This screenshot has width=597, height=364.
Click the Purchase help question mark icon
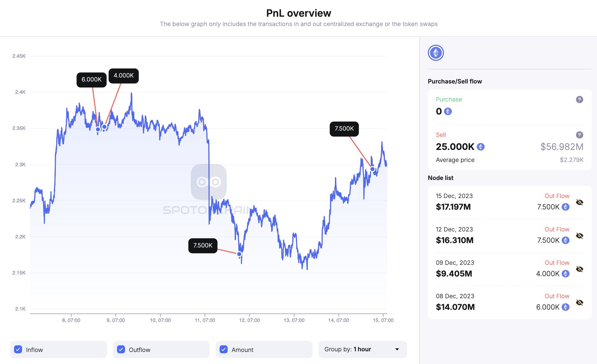click(579, 100)
